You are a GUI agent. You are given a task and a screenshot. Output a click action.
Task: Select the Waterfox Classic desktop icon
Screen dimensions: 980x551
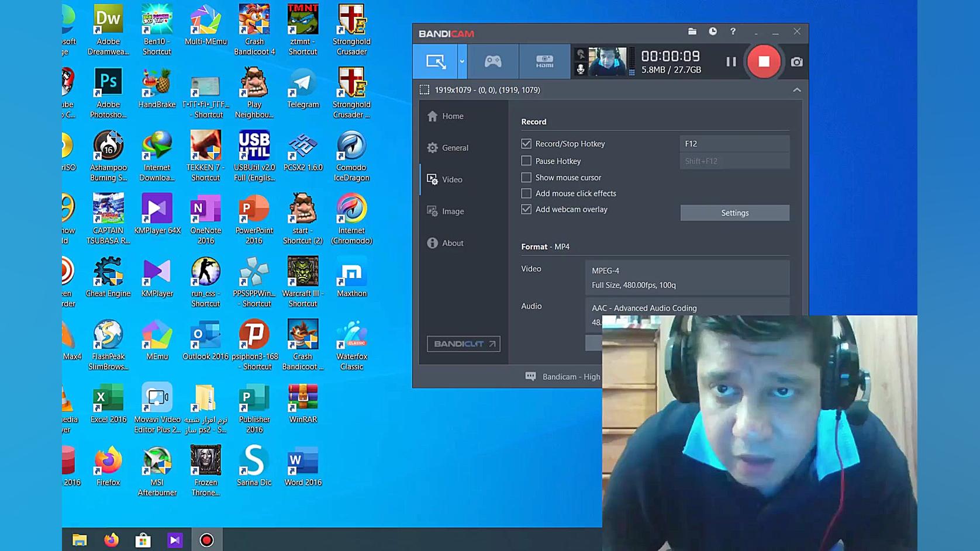[351, 345]
